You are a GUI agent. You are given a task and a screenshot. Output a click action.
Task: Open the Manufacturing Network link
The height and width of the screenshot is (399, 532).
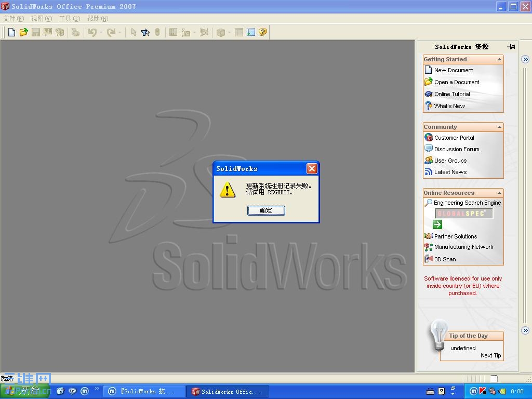(x=463, y=247)
